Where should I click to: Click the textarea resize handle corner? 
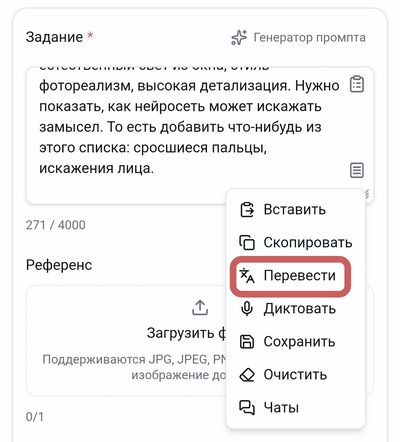tap(367, 194)
